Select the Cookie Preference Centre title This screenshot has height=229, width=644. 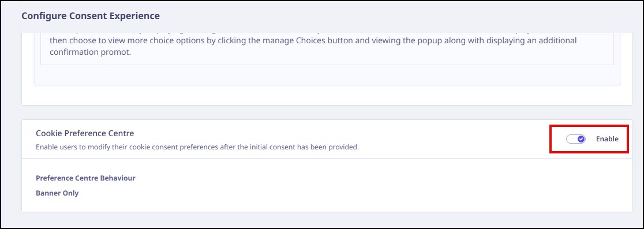tap(85, 133)
